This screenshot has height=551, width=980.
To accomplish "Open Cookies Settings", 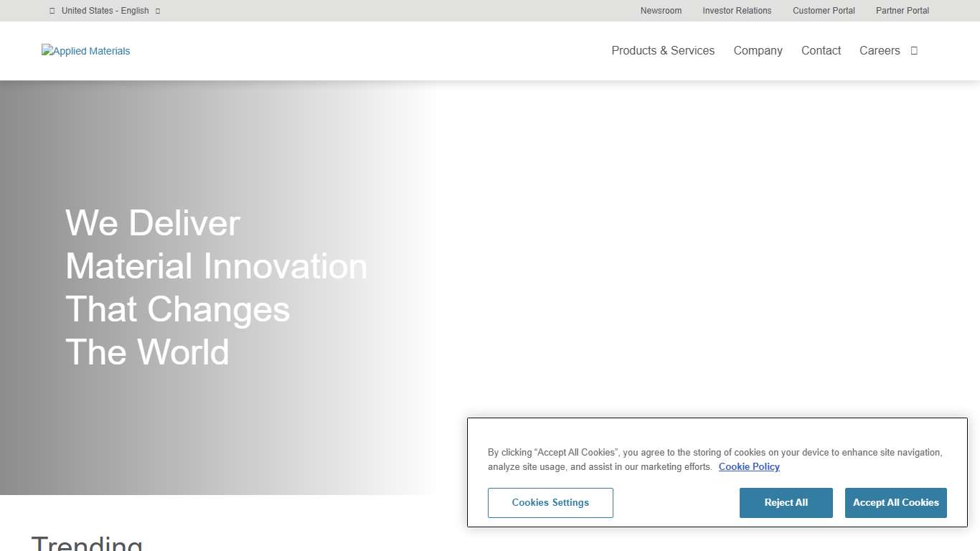I will pyautogui.click(x=550, y=502).
